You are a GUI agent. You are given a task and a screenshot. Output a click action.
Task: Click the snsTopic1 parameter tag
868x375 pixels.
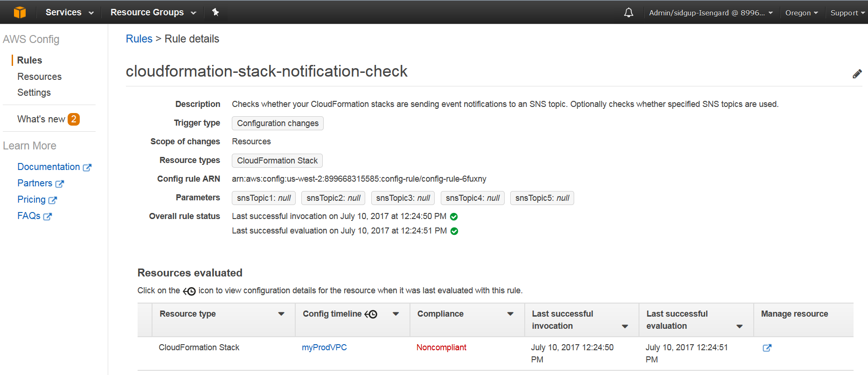pyautogui.click(x=264, y=198)
